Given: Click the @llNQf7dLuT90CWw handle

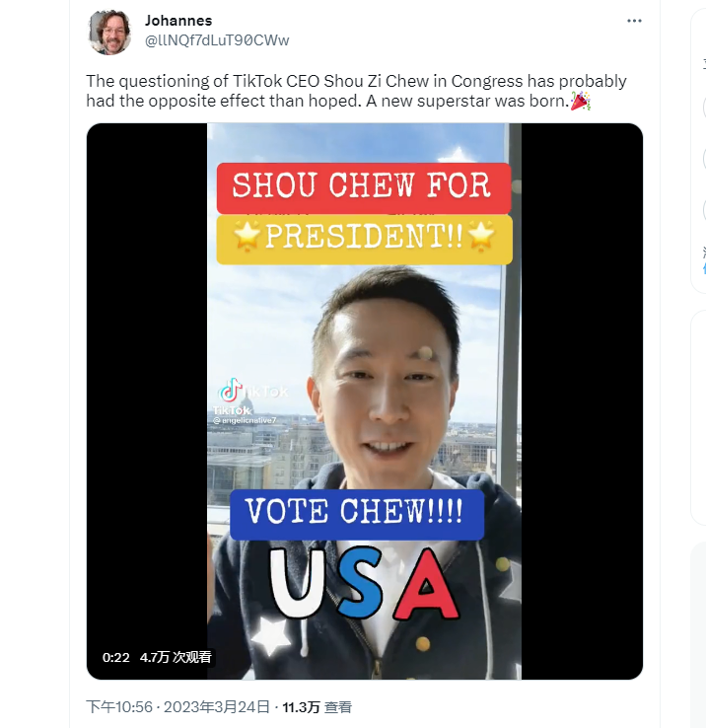Looking at the screenshot, I should coord(217,40).
